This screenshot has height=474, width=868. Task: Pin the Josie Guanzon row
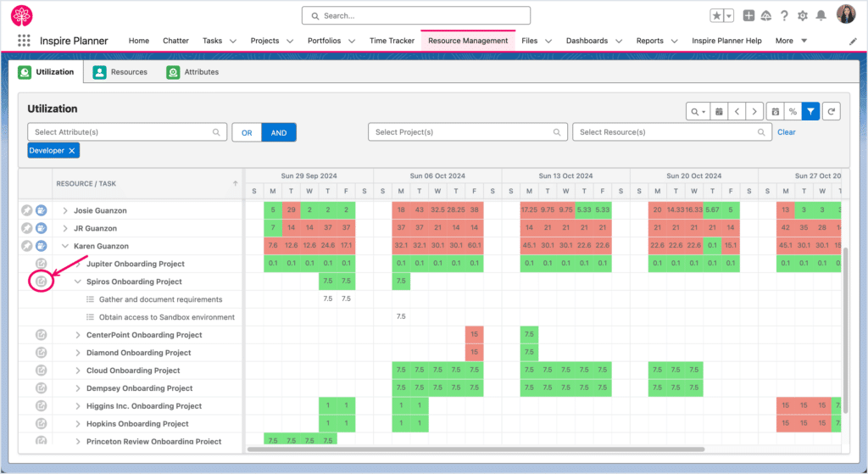tap(26, 210)
